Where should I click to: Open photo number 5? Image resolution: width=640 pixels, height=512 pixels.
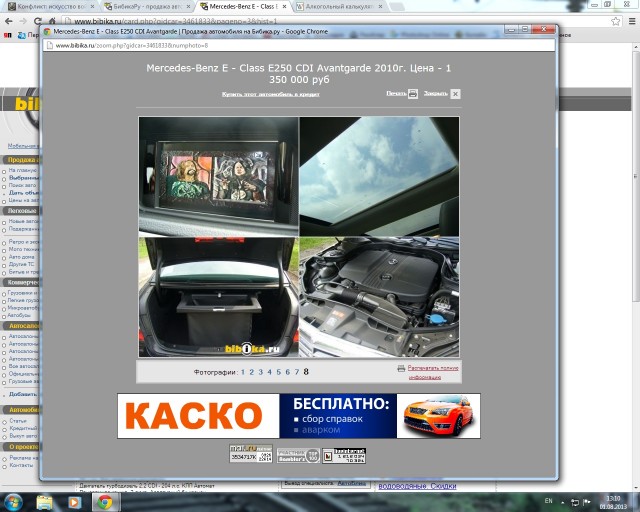pos(278,372)
